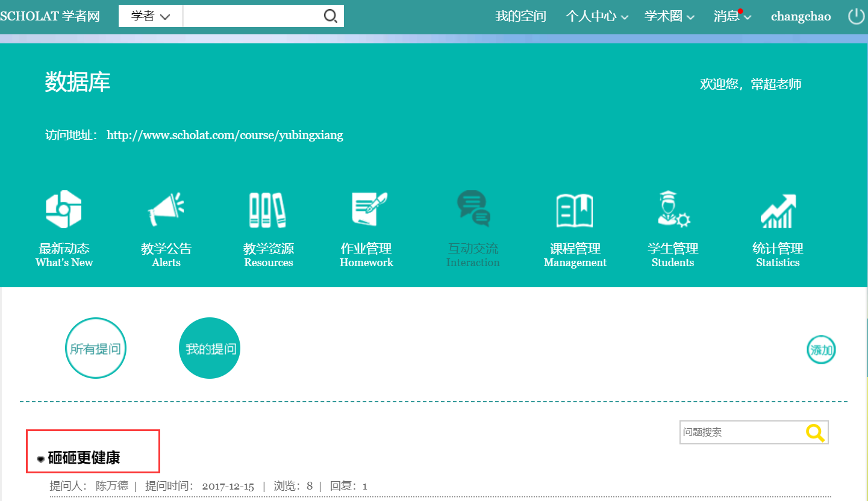This screenshot has width=868, height=501.
Task: Click the yellow question search magnifier
Action: coord(815,432)
